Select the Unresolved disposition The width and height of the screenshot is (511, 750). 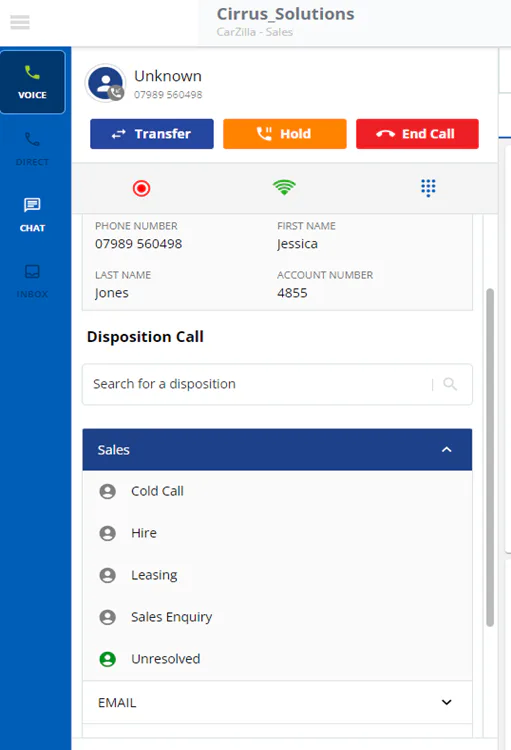[277, 659]
